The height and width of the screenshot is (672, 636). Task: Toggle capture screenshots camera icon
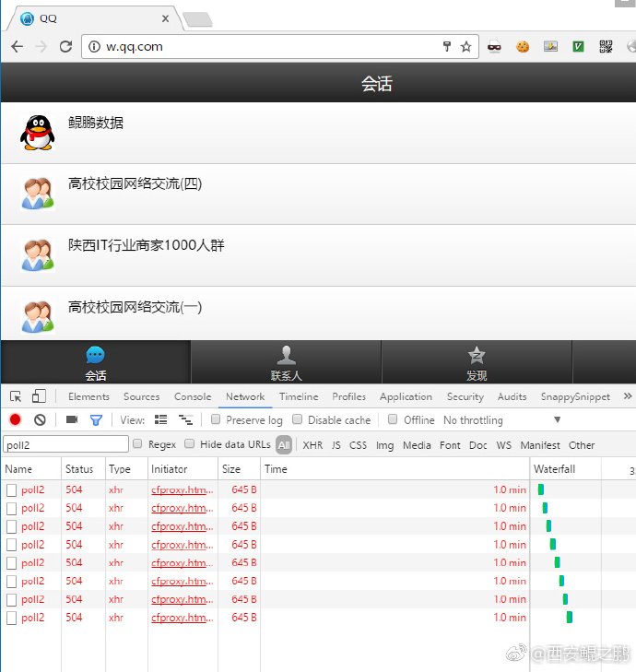pyautogui.click(x=72, y=419)
